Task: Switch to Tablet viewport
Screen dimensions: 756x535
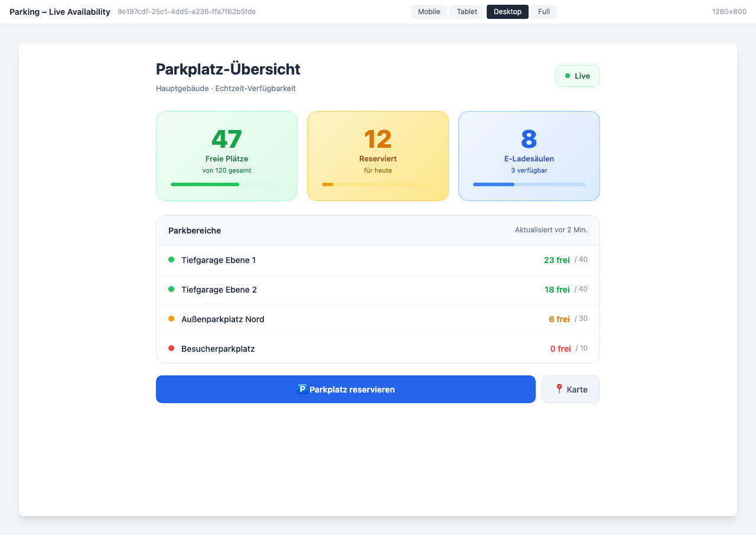Action: [467, 12]
